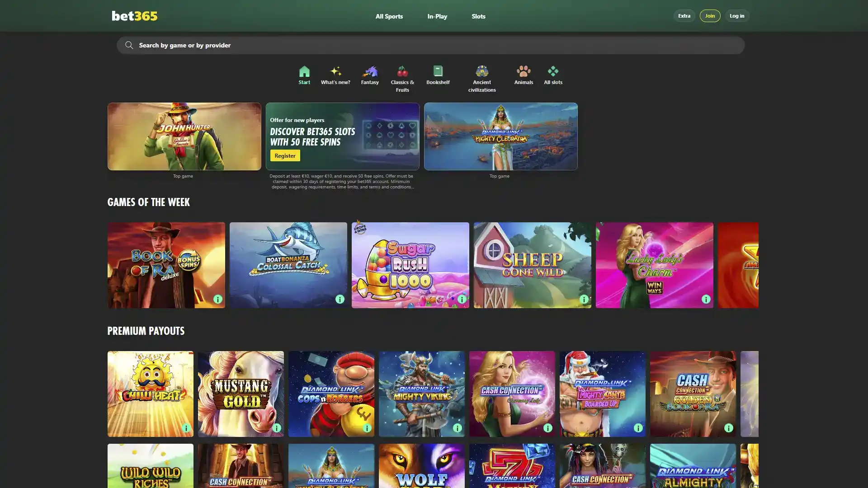
Task: Launch Sheep Gone Wild game
Action: (533, 265)
